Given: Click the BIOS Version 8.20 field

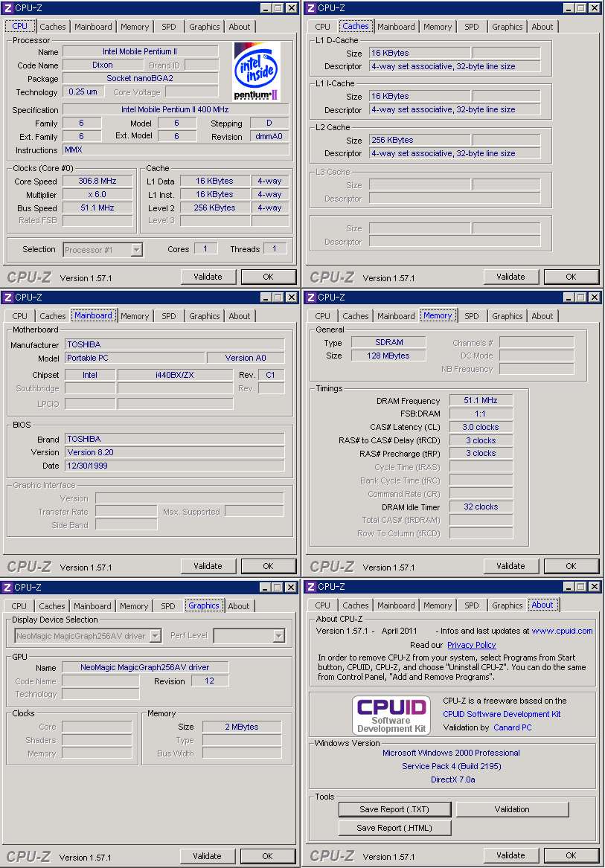Looking at the screenshot, I should (175, 452).
